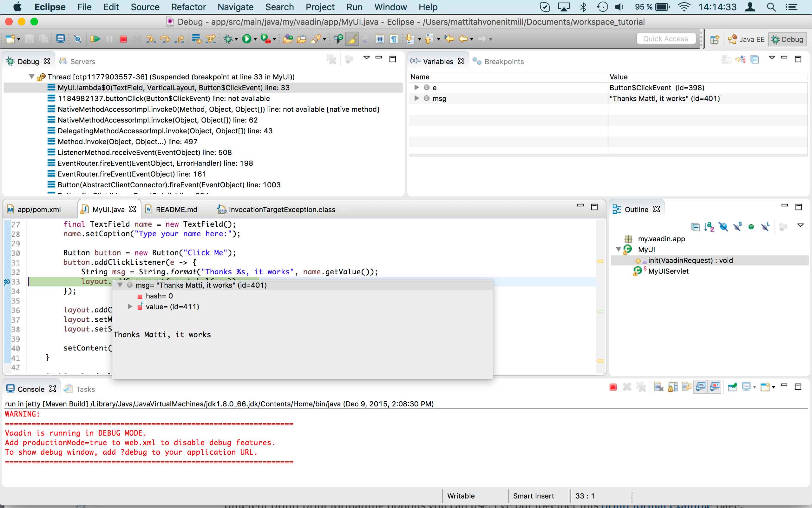
Task: Click the Step Into icon
Action: pos(151,39)
